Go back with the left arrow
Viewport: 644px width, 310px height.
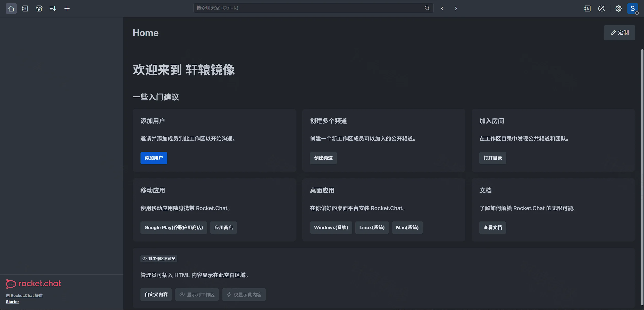click(442, 8)
